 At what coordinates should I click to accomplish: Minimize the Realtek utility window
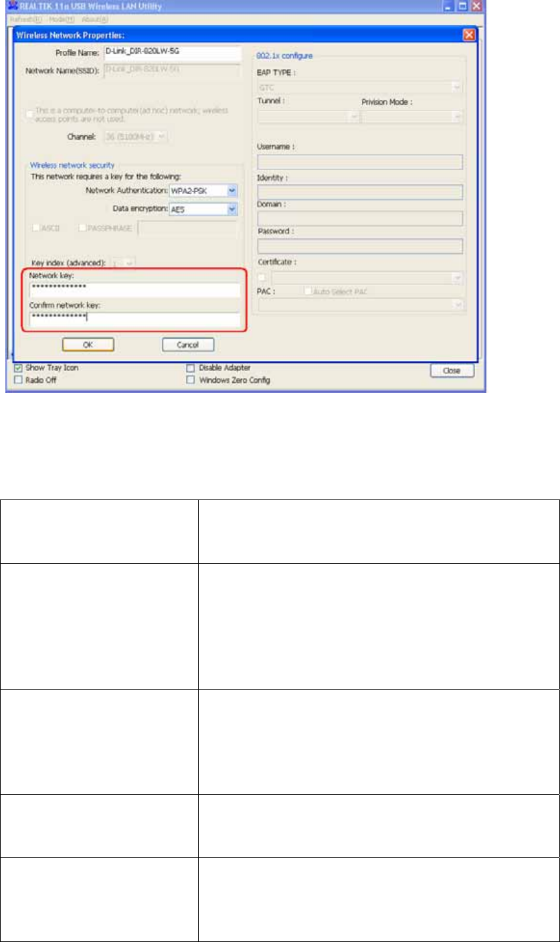coord(448,6)
